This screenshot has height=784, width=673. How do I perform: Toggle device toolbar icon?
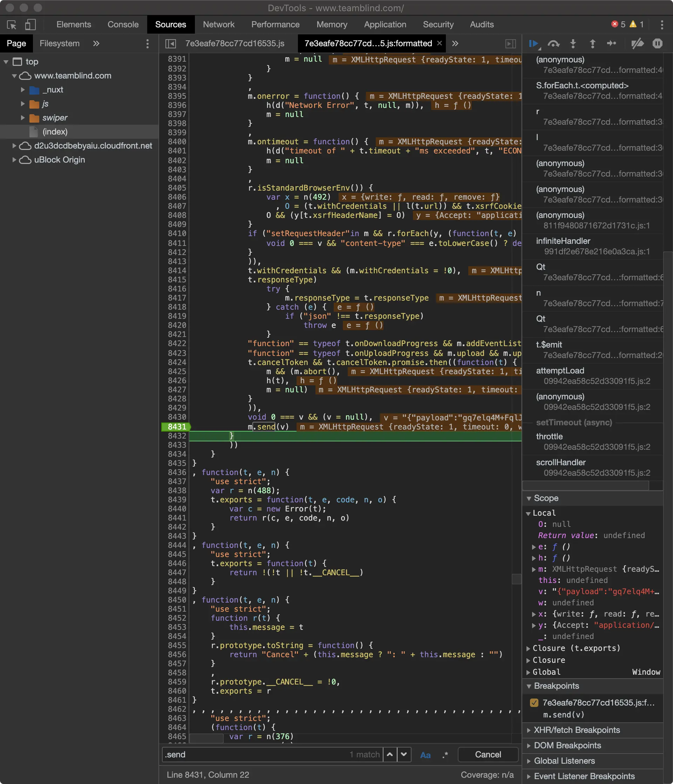[x=30, y=25]
